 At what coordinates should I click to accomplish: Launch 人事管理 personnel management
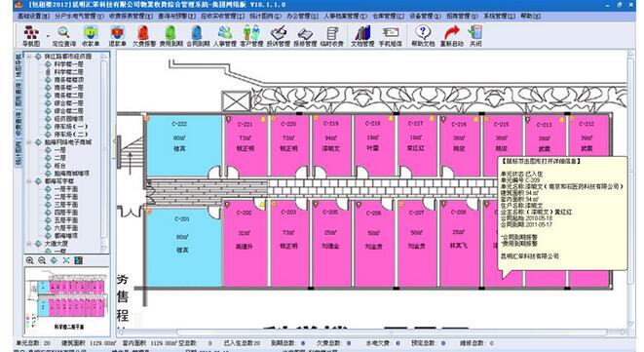coord(225,36)
